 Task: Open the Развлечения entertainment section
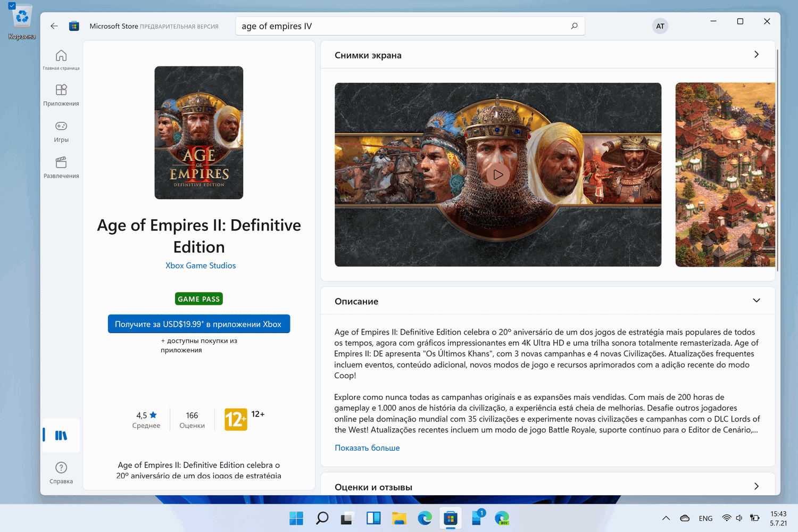coord(61,168)
